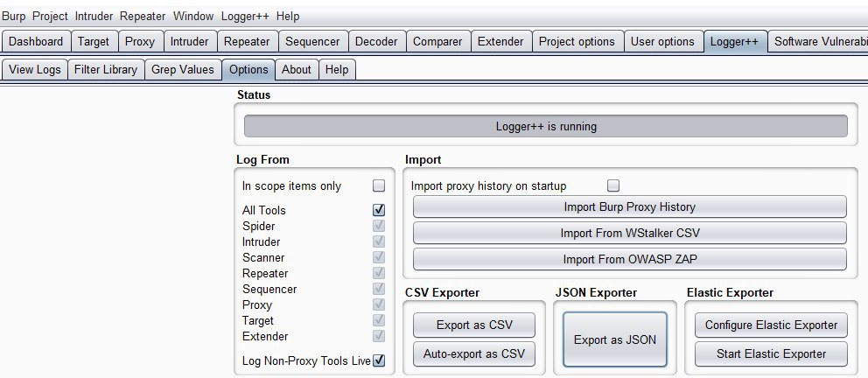Open the View Logs sub-tab

pos(35,70)
